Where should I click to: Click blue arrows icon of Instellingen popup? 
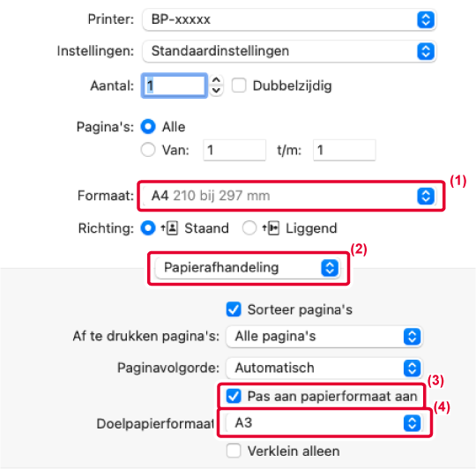pyautogui.click(x=426, y=51)
